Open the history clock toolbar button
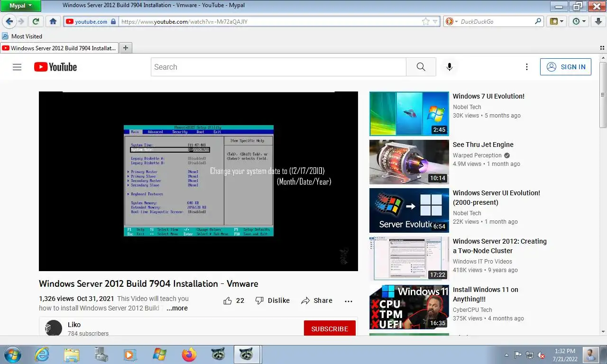 coord(579,21)
